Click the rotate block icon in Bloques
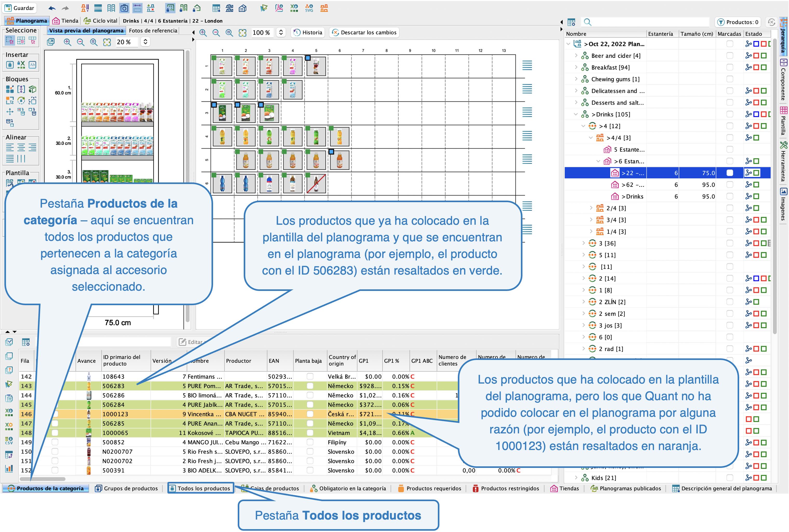Viewport: 789px width, 532px height. 21,100
